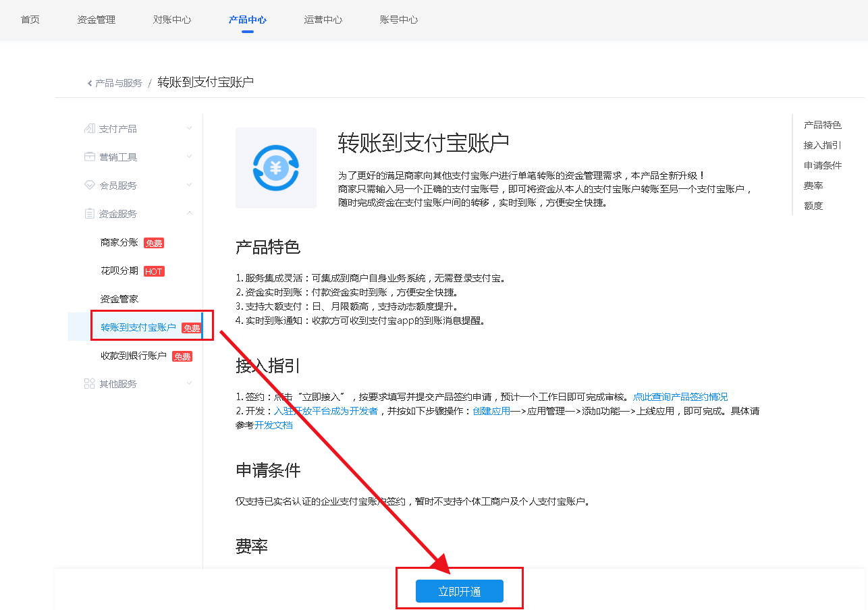
Task: Select the 产品中心 tab
Action: 248,20
